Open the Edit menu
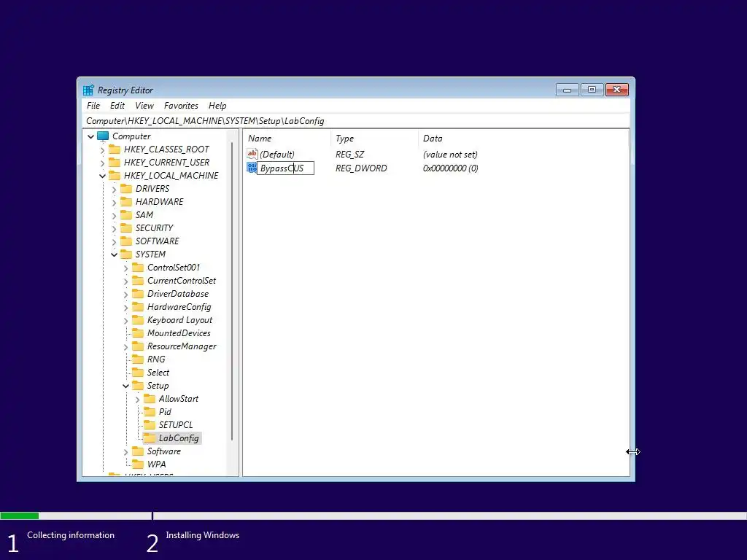The width and height of the screenshot is (747, 560). click(x=117, y=106)
